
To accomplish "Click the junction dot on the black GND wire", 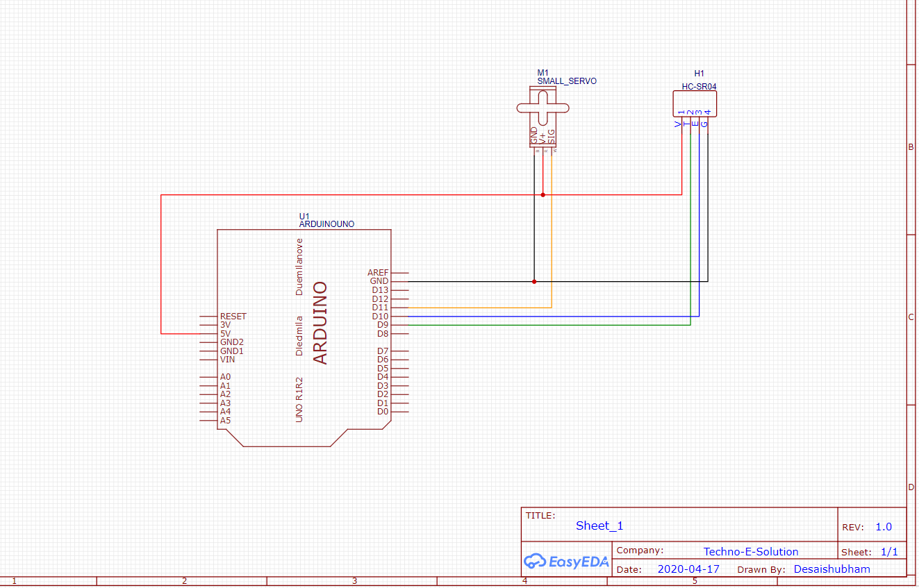I will [x=534, y=281].
